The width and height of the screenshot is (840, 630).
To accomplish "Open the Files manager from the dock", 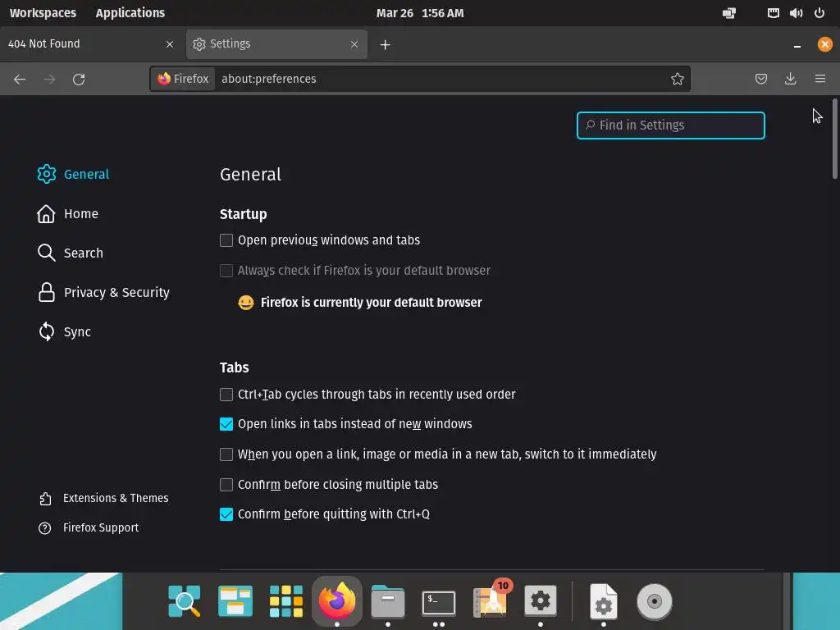I will 388,601.
